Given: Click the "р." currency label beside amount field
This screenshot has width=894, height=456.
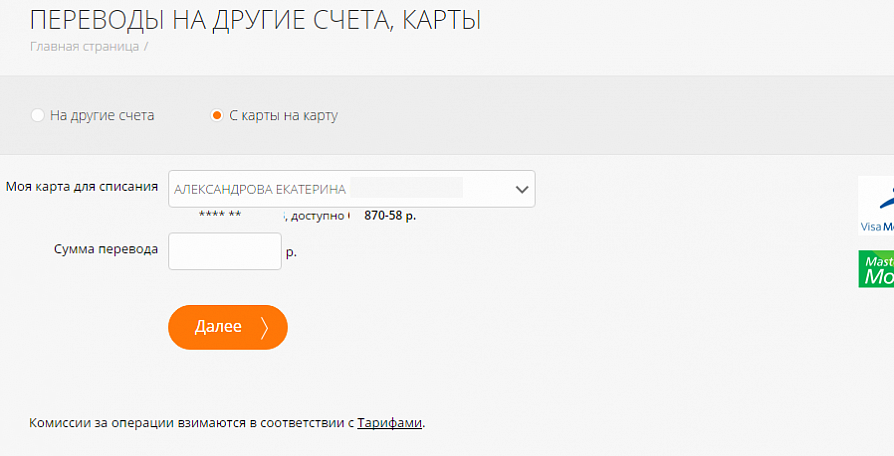Looking at the screenshot, I should pyautogui.click(x=291, y=252).
